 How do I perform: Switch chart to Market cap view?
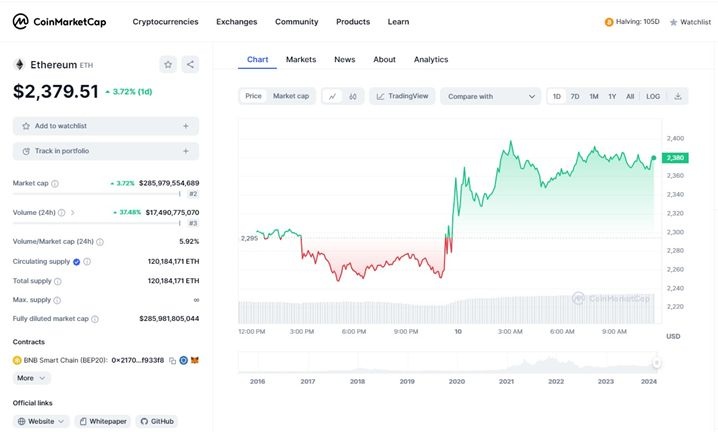291,96
